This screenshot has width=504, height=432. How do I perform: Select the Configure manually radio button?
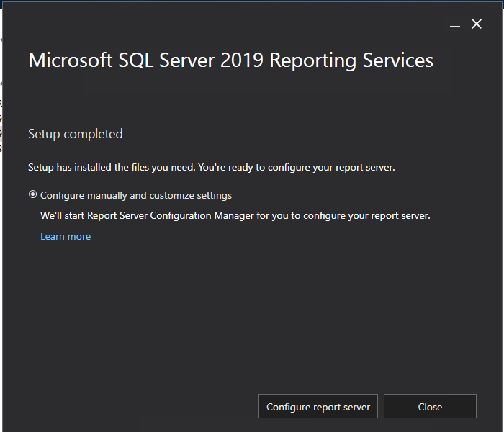[x=32, y=195]
